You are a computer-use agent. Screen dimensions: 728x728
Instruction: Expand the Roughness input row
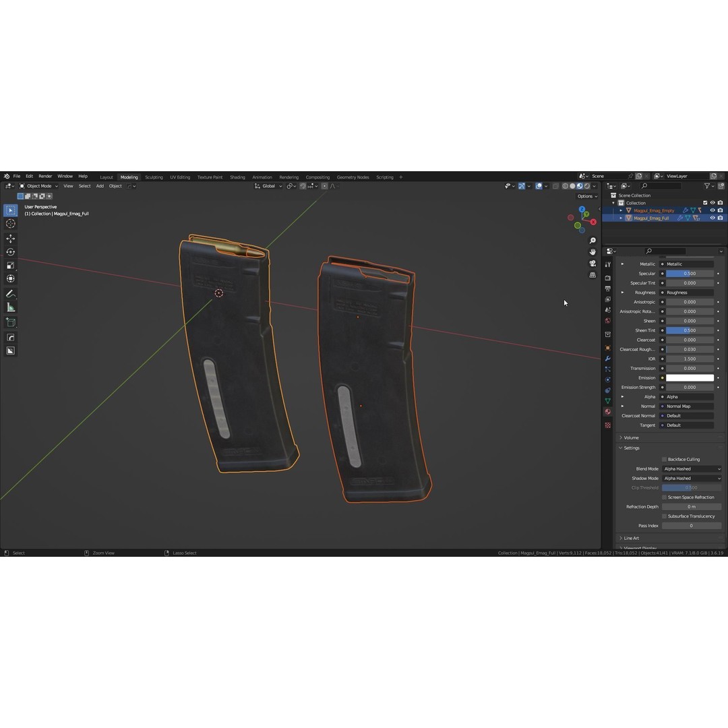[x=623, y=293]
